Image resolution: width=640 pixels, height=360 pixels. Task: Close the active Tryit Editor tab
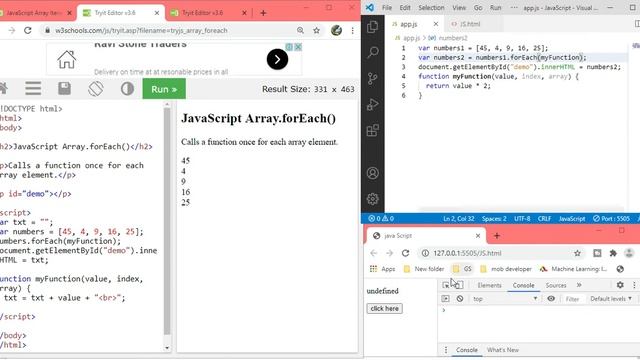pyautogui.click(x=157, y=13)
